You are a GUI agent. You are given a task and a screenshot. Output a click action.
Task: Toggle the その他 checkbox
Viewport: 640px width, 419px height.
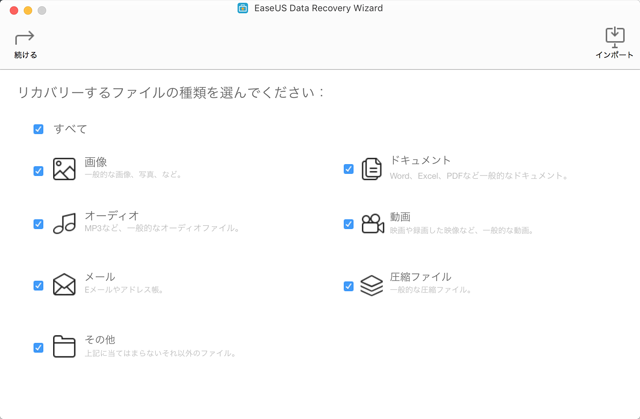click(x=38, y=348)
